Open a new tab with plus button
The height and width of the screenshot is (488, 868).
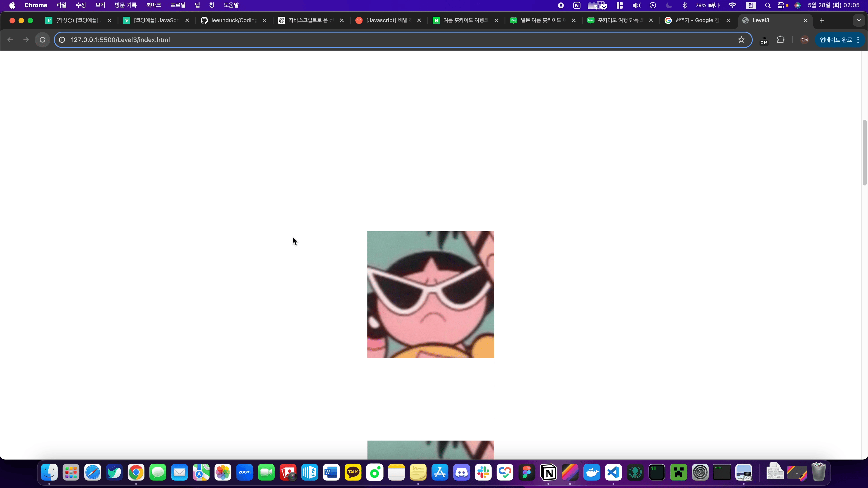coord(822,20)
